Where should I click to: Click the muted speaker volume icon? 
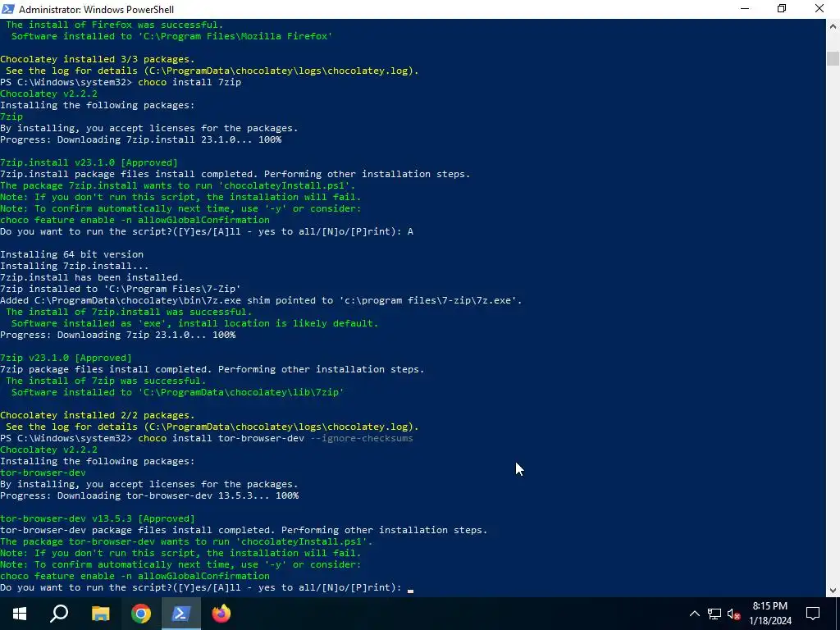pos(733,614)
